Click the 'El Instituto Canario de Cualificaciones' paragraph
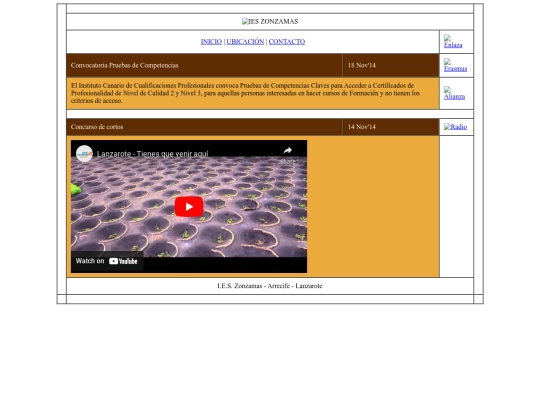This screenshot has width=540, height=405. [245, 93]
